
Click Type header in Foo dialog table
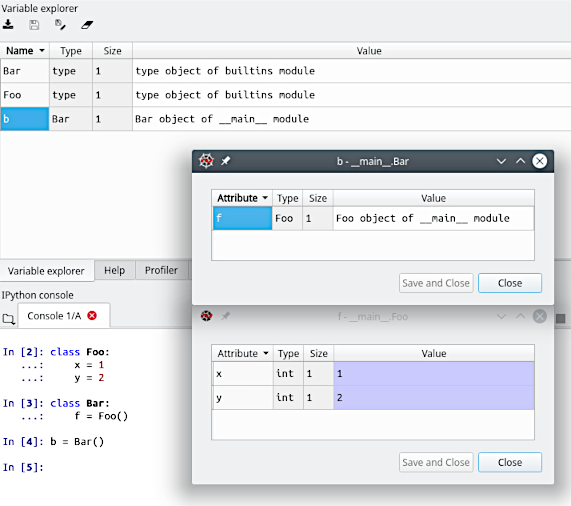click(288, 353)
